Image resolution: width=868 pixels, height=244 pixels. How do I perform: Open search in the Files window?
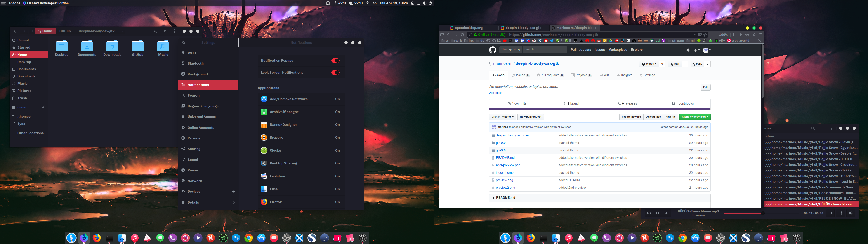(x=155, y=31)
